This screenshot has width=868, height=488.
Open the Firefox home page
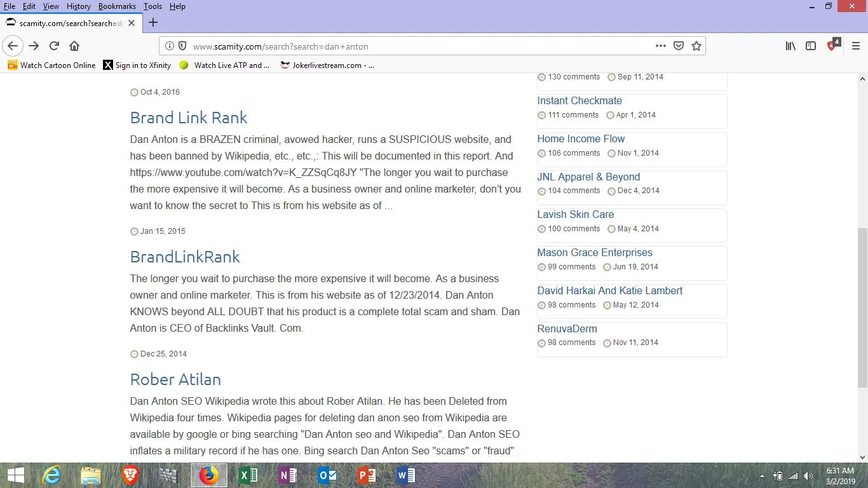tap(74, 46)
